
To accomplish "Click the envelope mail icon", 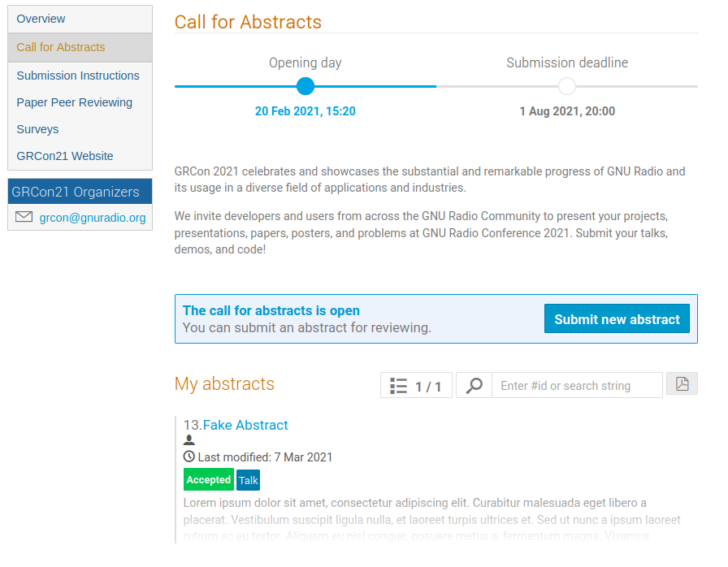I will pyautogui.click(x=24, y=217).
